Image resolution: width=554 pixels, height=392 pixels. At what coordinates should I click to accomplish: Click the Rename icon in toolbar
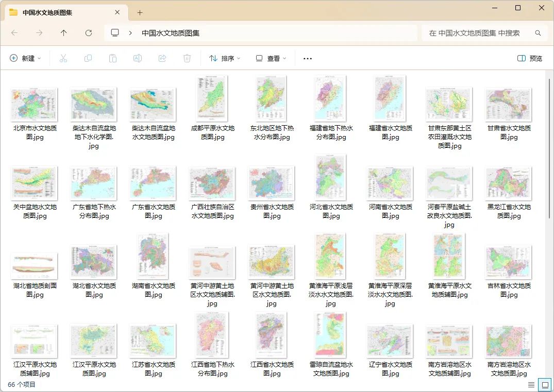tap(138, 58)
